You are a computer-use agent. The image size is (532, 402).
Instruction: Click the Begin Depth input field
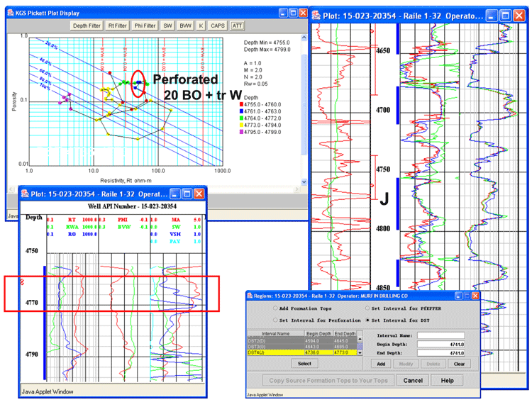[x=440, y=344]
